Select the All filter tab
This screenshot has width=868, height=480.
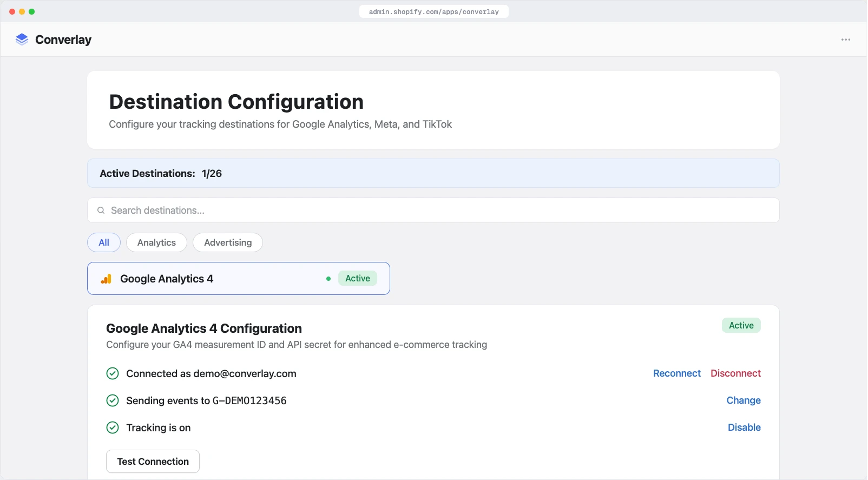pos(104,242)
